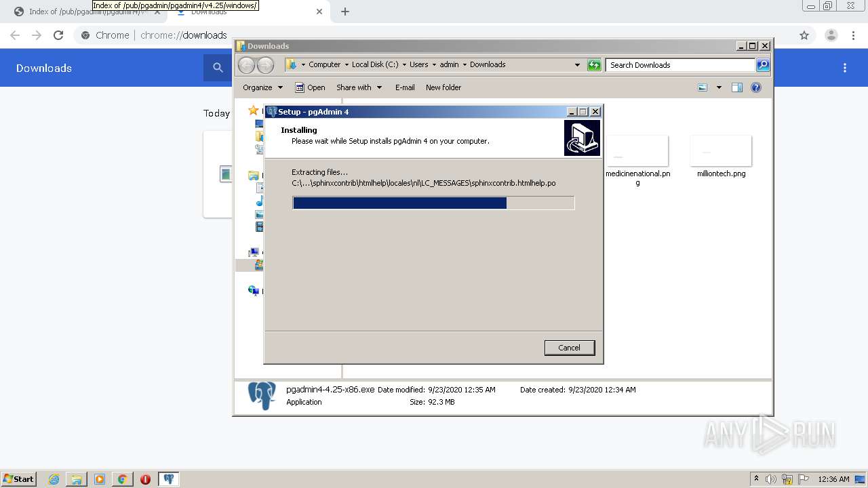The image size is (868, 488).
Task: Click Computer in the address breadcrumb
Action: click(324, 65)
